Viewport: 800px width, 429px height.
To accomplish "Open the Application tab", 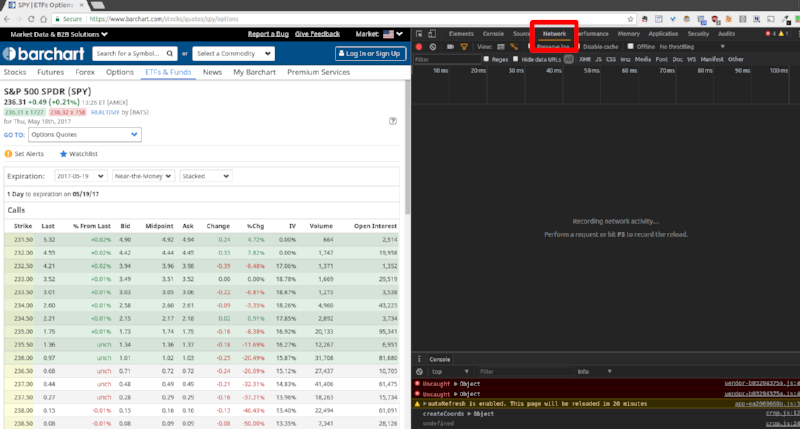I will (663, 34).
